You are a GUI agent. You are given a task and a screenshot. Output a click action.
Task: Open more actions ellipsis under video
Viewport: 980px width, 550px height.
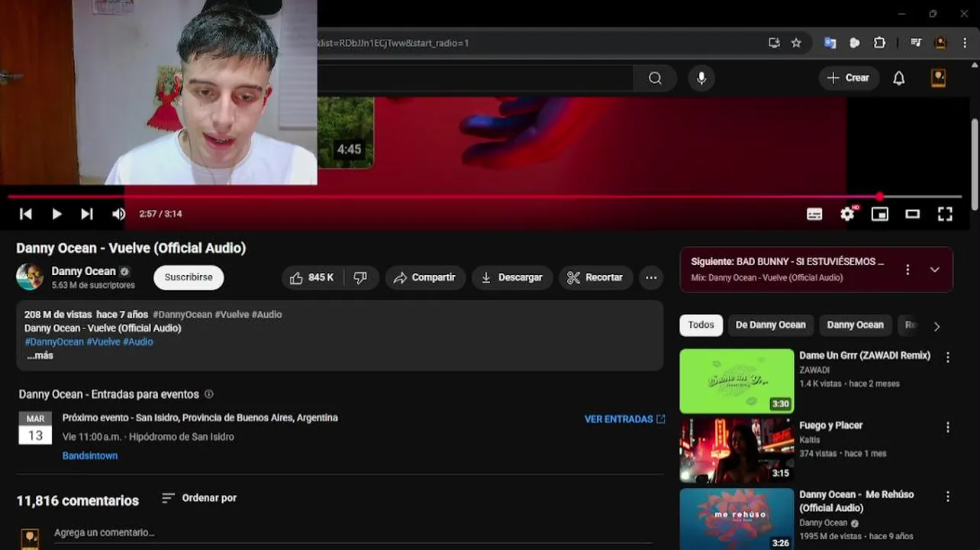click(x=651, y=277)
